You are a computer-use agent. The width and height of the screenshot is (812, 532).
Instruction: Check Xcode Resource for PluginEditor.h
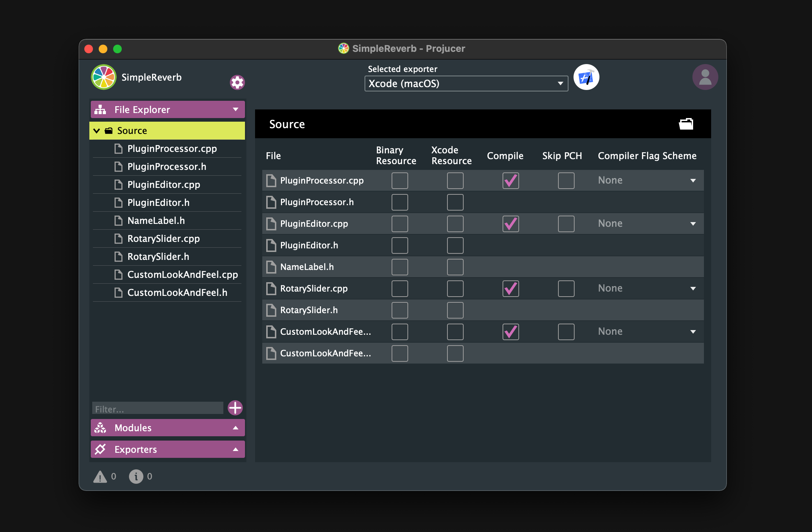pos(455,245)
